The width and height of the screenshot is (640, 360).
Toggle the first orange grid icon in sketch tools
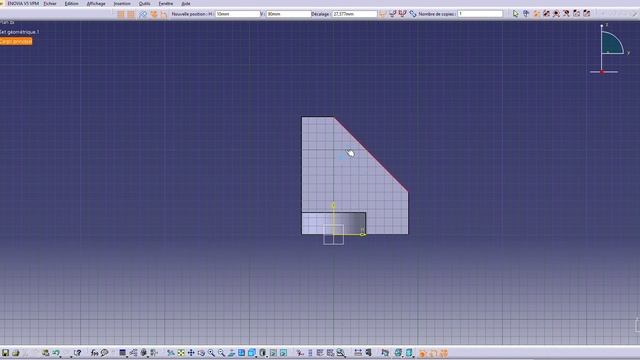[121, 14]
